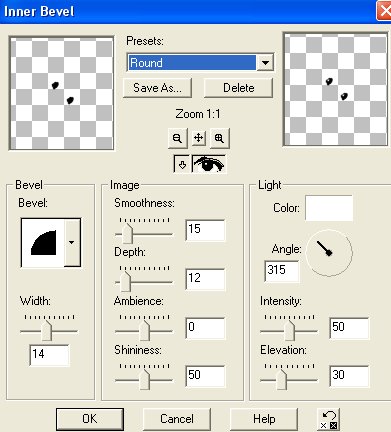Screen dimensions: 391x432
Task: Click the zoom in magnifier icon
Action: (x=219, y=138)
